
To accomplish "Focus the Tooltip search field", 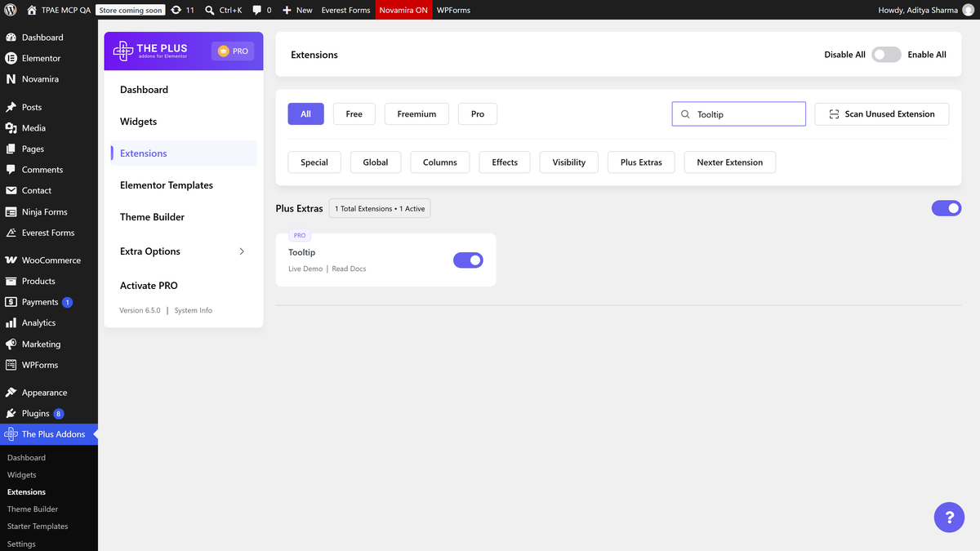I will pyautogui.click(x=739, y=114).
